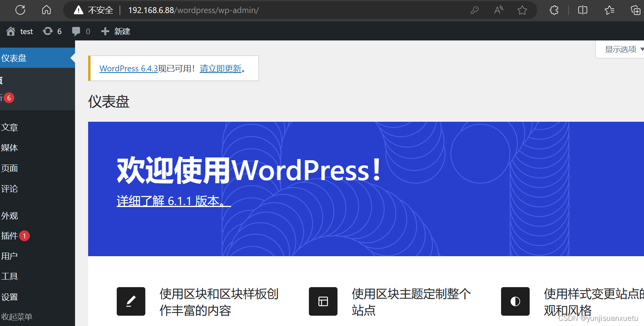The width and height of the screenshot is (644, 326).
Task: Open the collections icon
Action: (636, 10)
